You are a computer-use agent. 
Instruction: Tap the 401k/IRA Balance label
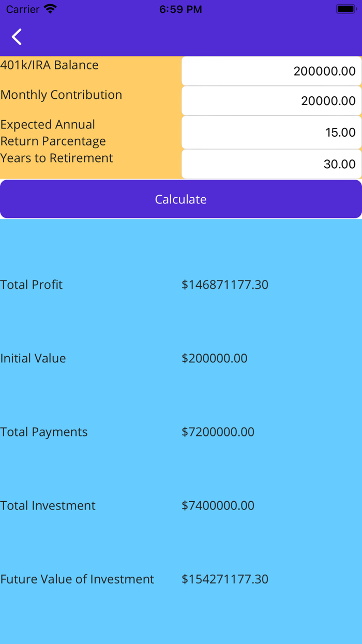[x=50, y=65]
